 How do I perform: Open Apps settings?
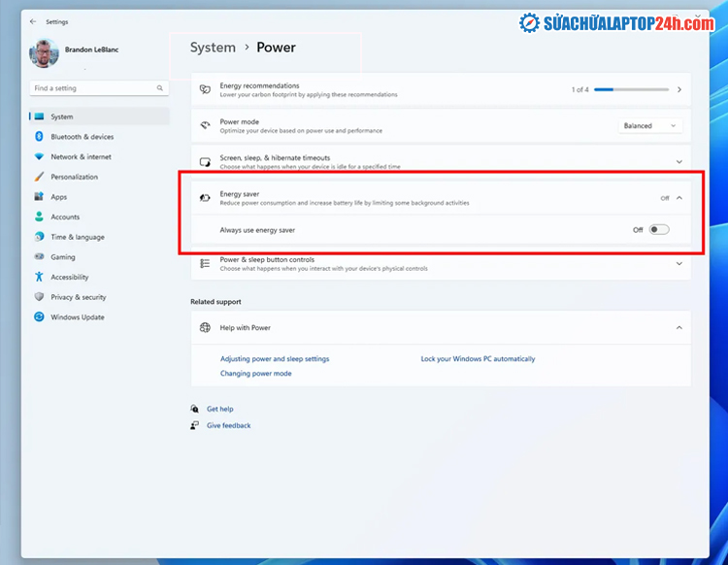(x=99, y=197)
